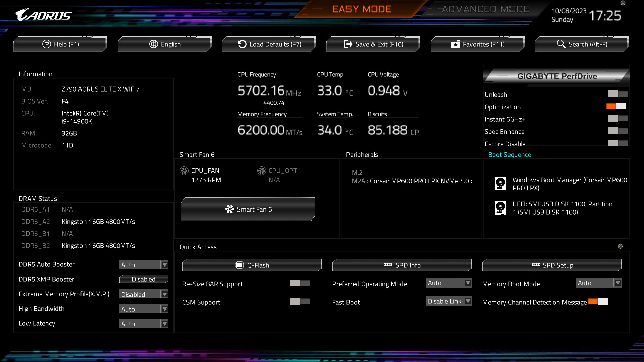This screenshot has height=362, width=644.
Task: Click the Help question mark icon
Action: [x=46, y=44]
